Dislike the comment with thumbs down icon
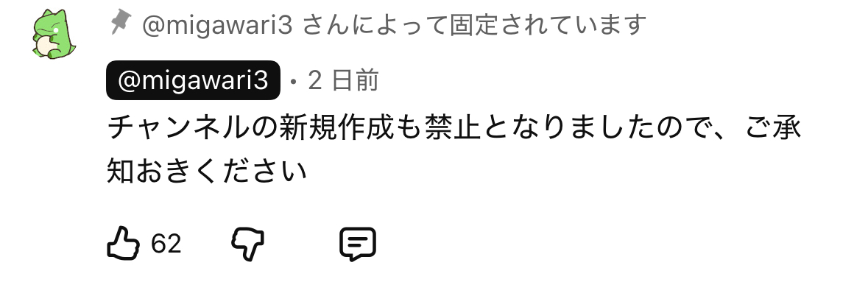Image resolution: width=868 pixels, height=296 pixels. [x=247, y=244]
